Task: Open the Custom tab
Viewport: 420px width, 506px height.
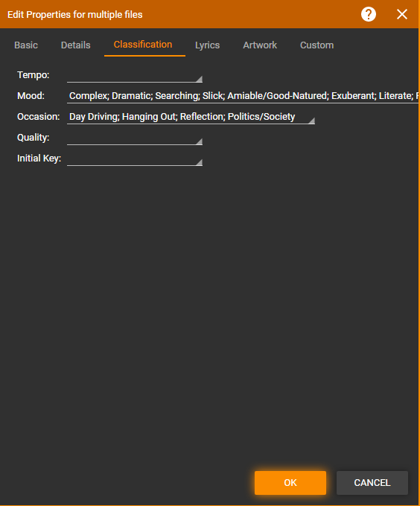Action: pyautogui.click(x=316, y=45)
